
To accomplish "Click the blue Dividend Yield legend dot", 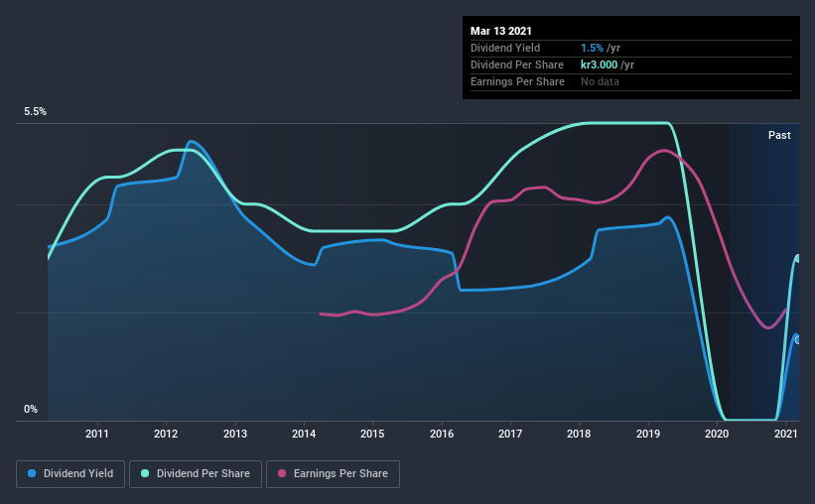I will coord(32,473).
